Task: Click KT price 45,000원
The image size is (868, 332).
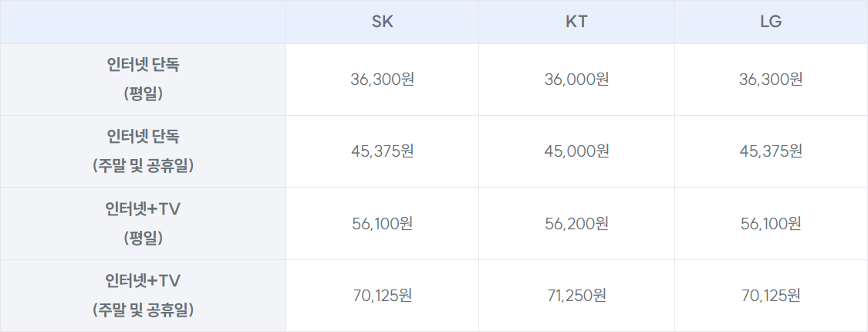Action: (577, 151)
